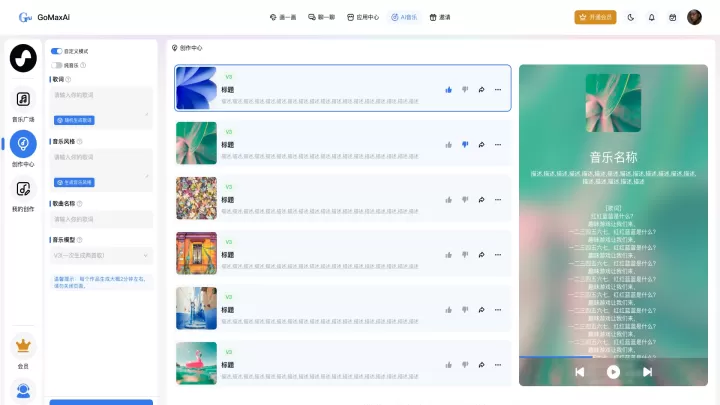Toggle the 自定义模式 switch off

56,50
